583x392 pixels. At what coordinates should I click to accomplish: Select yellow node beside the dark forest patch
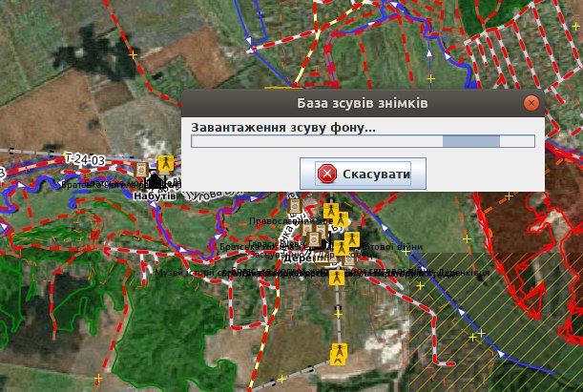pos(133,55)
